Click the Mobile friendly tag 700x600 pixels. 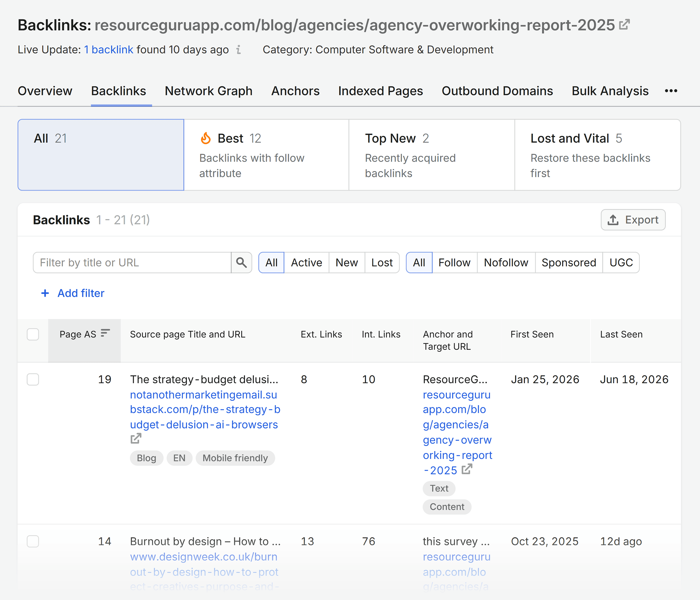coord(235,458)
